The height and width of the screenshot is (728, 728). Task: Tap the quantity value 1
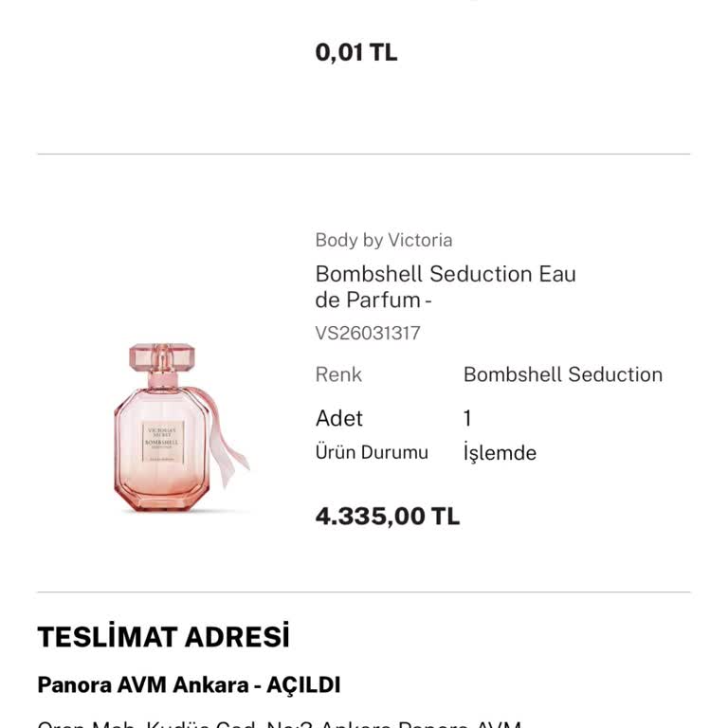pos(467,418)
